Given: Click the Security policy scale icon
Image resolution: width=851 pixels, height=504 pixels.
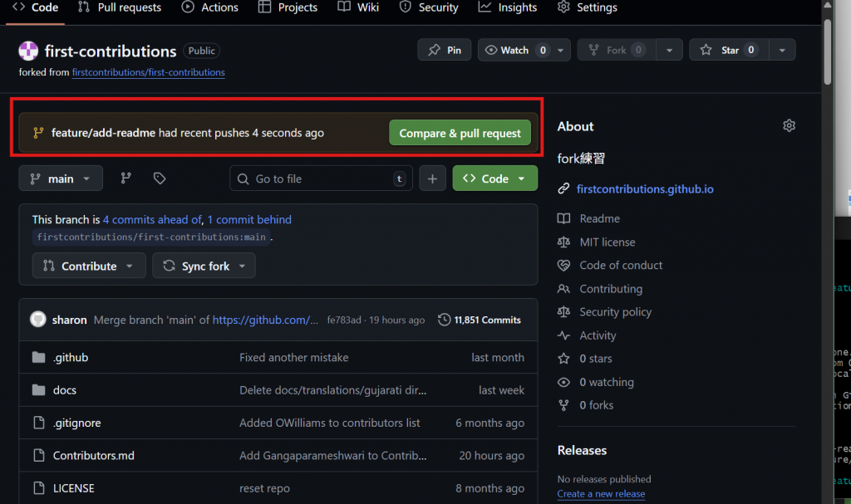Looking at the screenshot, I should point(563,312).
